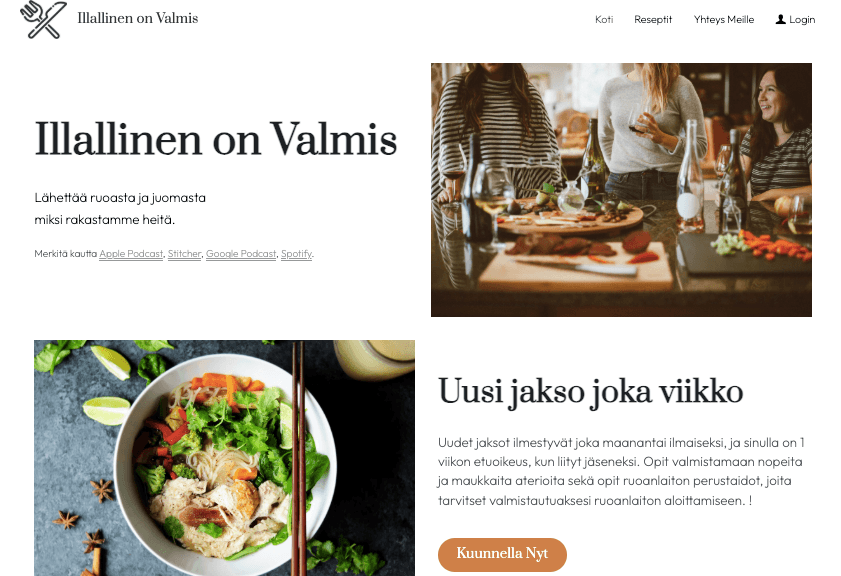Click the Uusi jakso joka viikko heading
Image resolution: width=841 pixels, height=576 pixels.
pyautogui.click(x=591, y=392)
